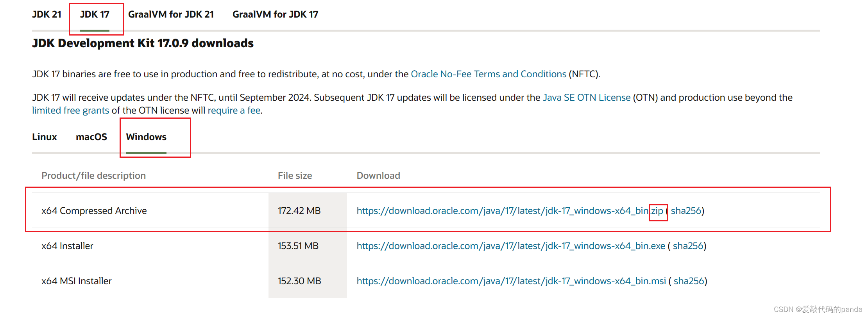The width and height of the screenshot is (868, 317).
Task: Select the Windows platform tab
Action: click(x=146, y=137)
